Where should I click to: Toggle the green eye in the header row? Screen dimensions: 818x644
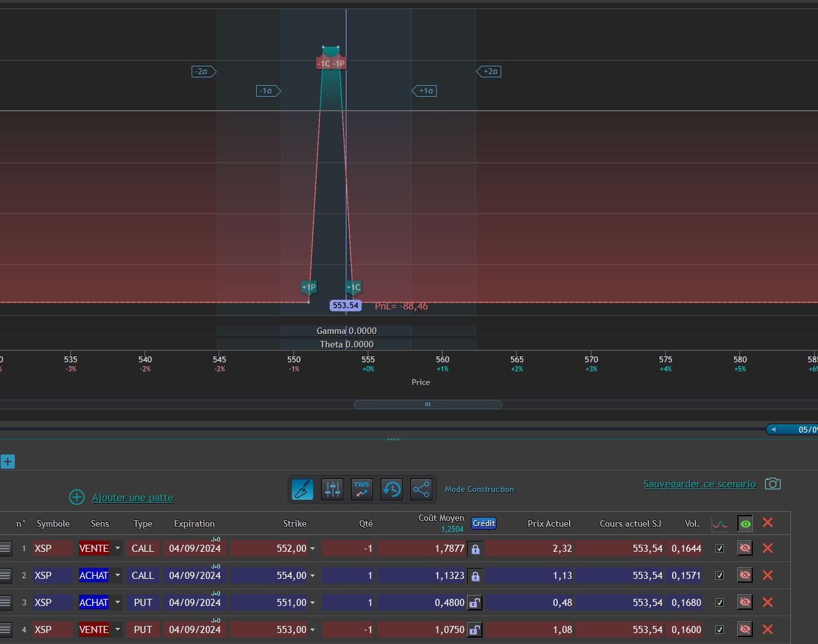(745, 523)
